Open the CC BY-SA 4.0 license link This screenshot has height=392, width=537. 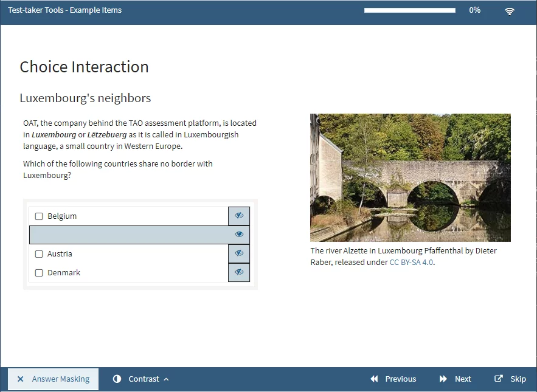coord(412,263)
